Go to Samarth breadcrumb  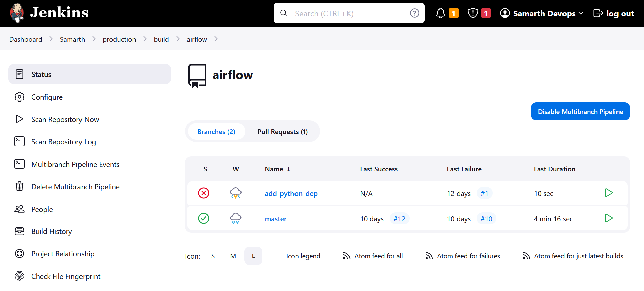click(x=72, y=39)
